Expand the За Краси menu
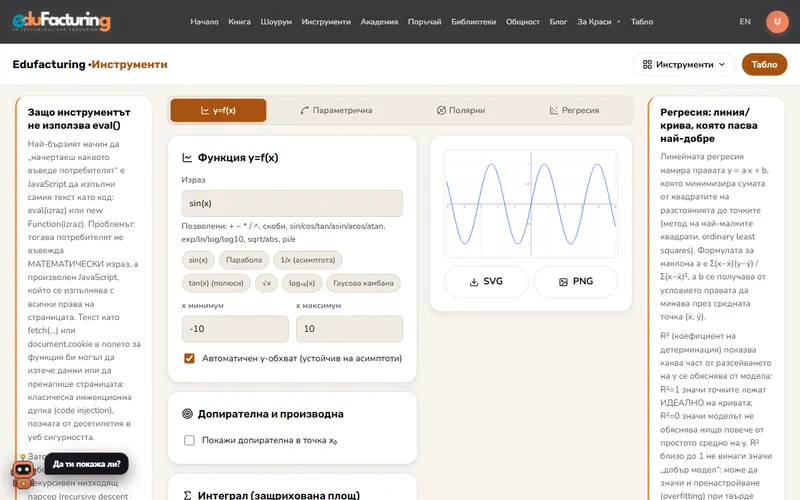 pos(598,21)
